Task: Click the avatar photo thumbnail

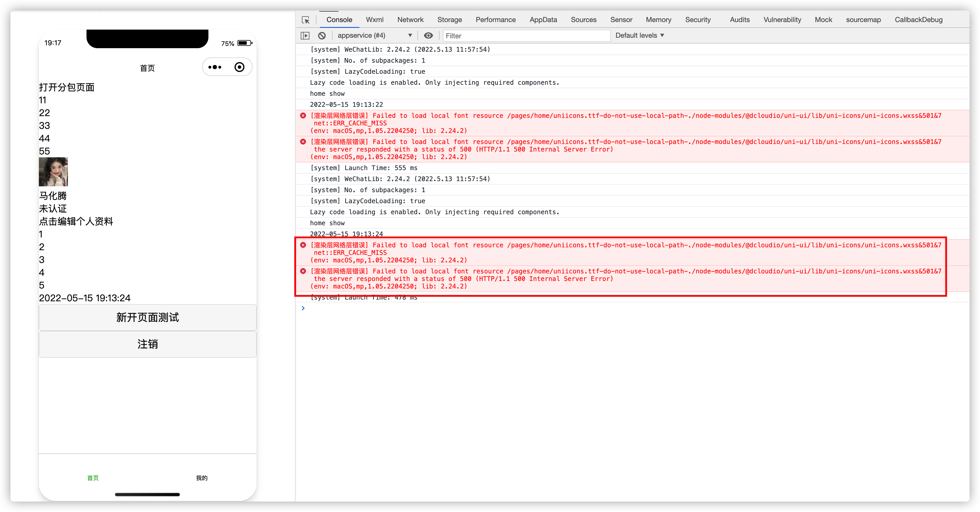Action: pyautogui.click(x=54, y=172)
